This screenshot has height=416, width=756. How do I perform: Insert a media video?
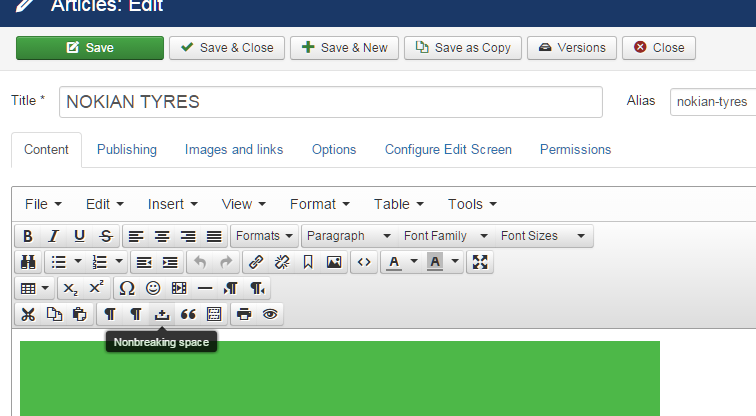(x=179, y=288)
